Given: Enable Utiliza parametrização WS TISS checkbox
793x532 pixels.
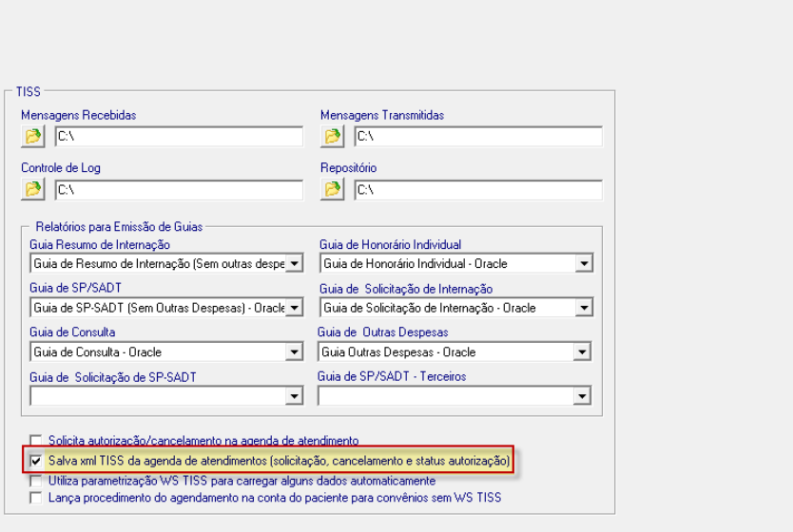Looking at the screenshot, I should (36, 480).
